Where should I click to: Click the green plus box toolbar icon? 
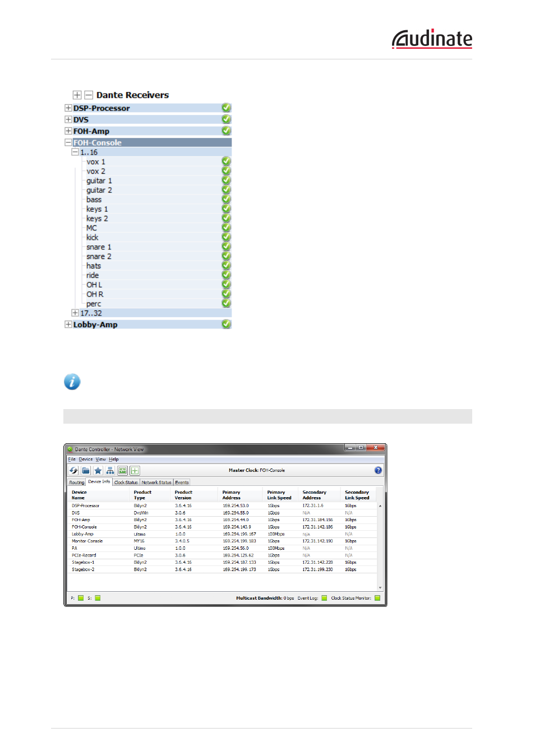pyautogui.click(x=135, y=471)
